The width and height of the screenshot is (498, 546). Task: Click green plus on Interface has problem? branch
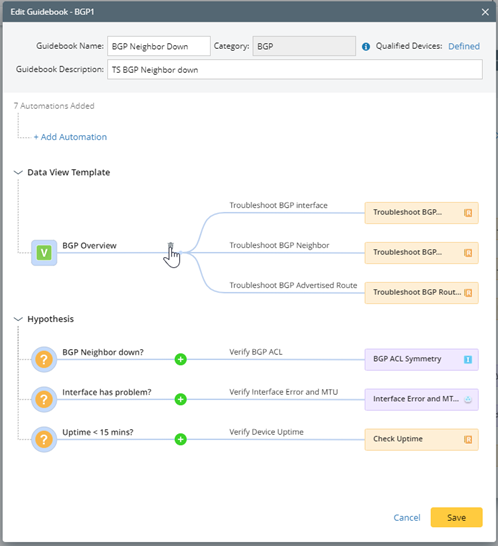click(x=180, y=399)
